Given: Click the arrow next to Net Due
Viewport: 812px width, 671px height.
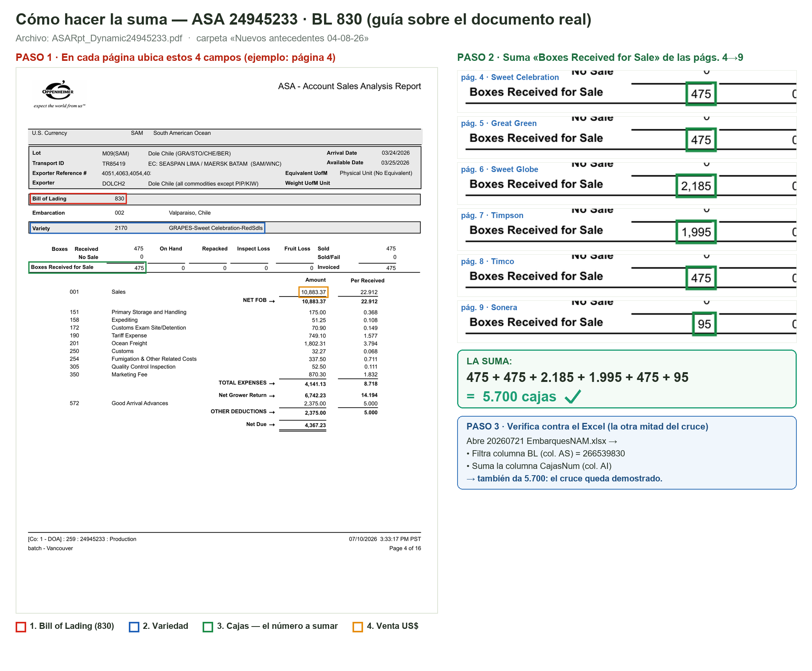Looking at the screenshot, I should [x=272, y=425].
